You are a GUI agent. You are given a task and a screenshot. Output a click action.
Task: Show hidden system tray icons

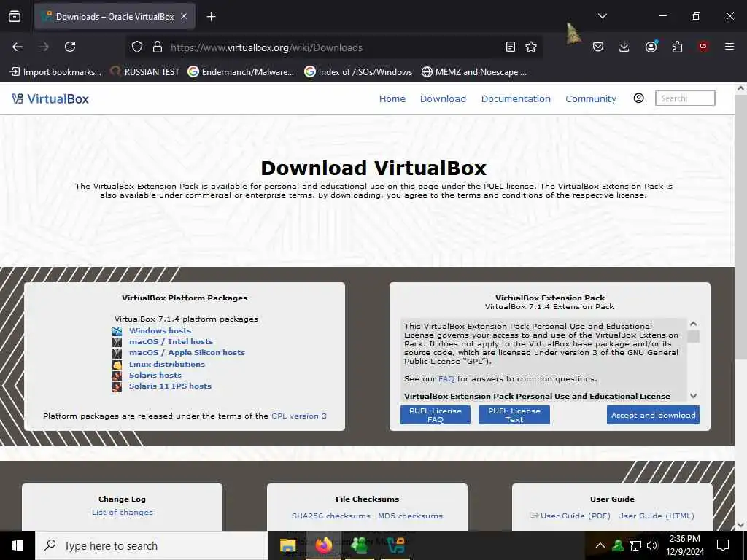point(600,545)
